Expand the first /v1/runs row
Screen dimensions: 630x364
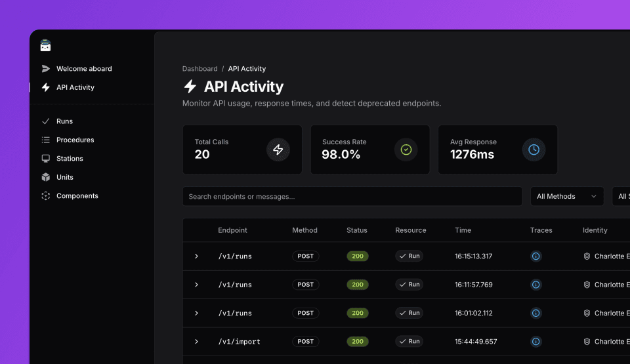[196, 256]
